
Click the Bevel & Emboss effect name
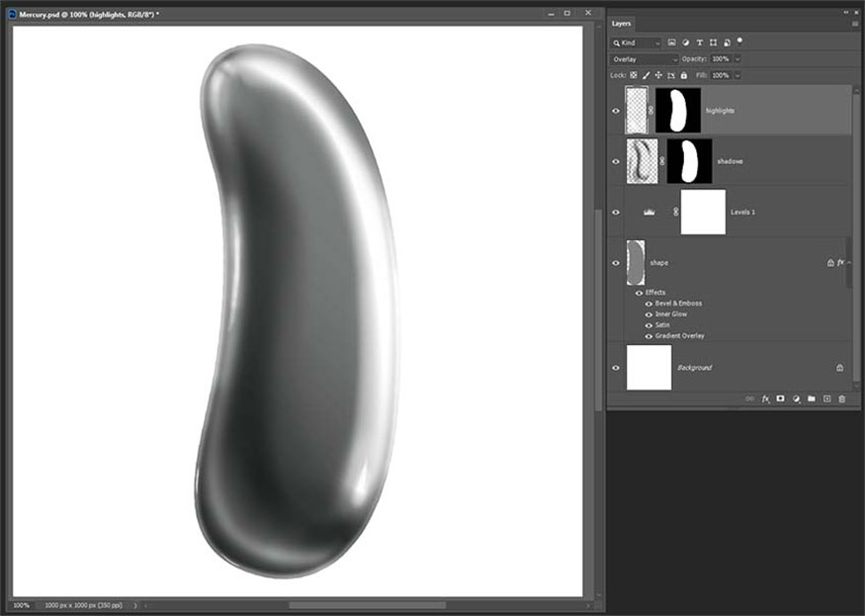tap(678, 304)
